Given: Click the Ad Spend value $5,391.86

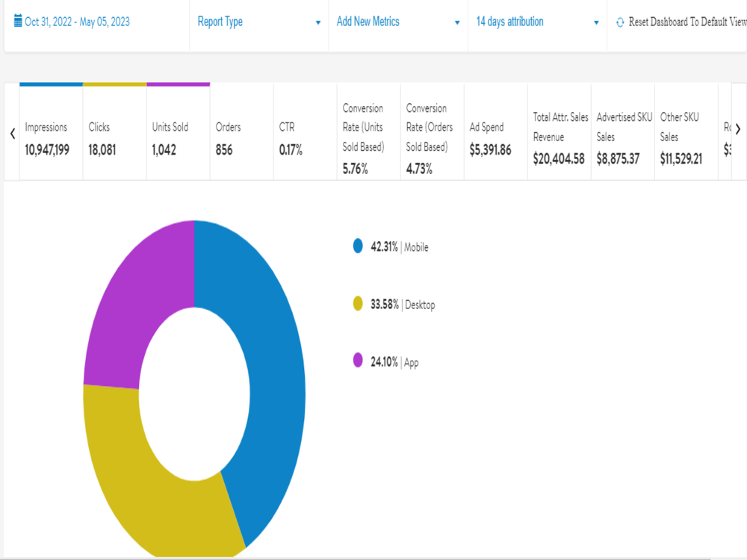Looking at the screenshot, I should (x=490, y=150).
